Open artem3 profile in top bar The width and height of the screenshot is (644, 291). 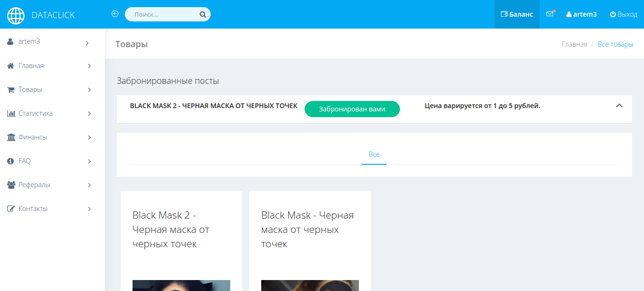[x=582, y=14]
